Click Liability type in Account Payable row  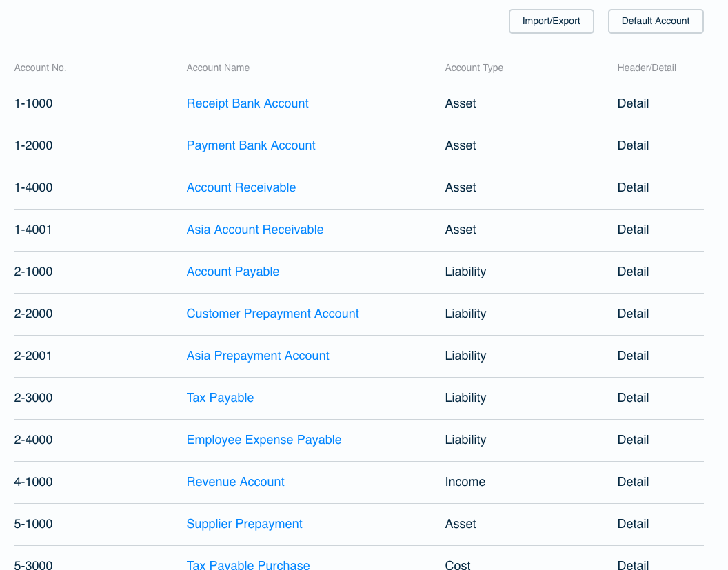pyautogui.click(x=465, y=272)
